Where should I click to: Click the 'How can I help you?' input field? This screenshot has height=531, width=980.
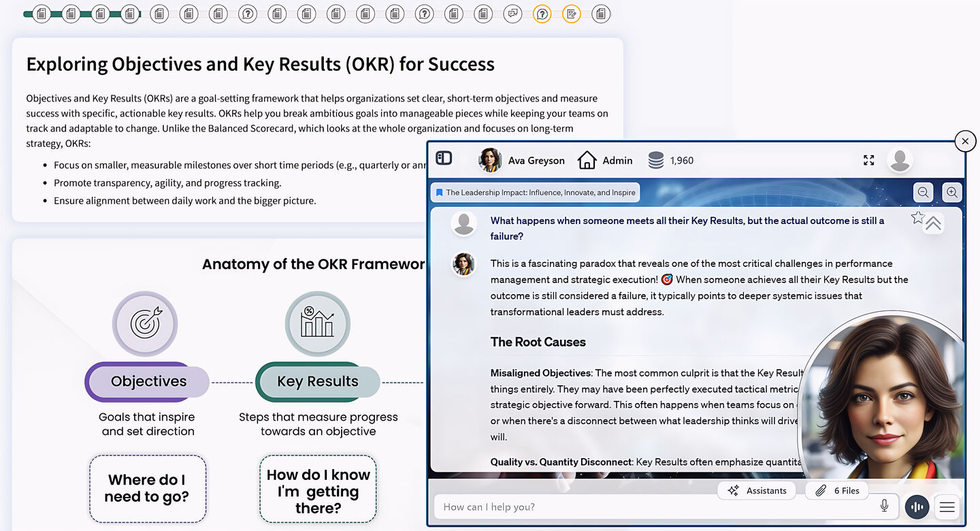click(653, 507)
